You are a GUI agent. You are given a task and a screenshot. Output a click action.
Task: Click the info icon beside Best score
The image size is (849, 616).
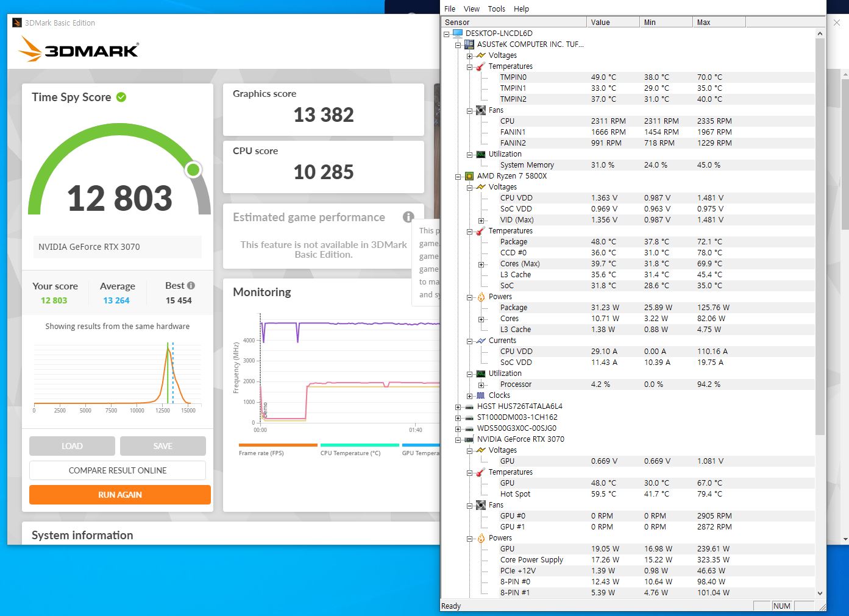pyautogui.click(x=191, y=285)
